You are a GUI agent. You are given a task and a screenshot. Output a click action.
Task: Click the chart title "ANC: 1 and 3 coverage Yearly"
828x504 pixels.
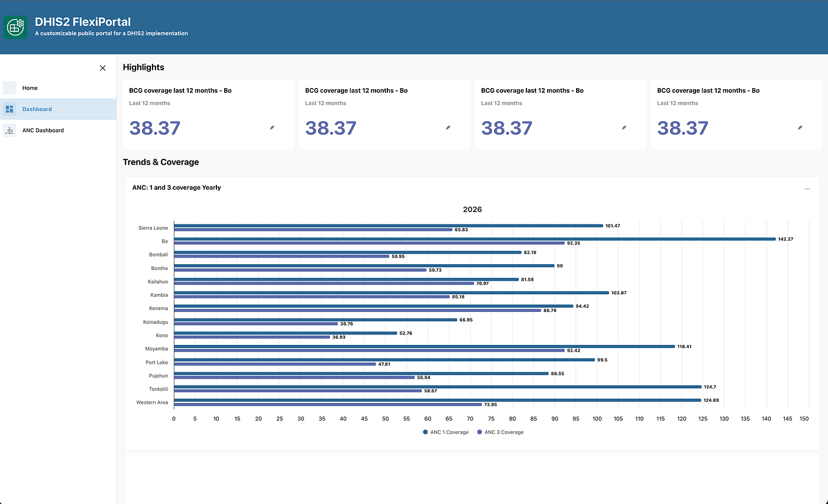pyautogui.click(x=177, y=188)
